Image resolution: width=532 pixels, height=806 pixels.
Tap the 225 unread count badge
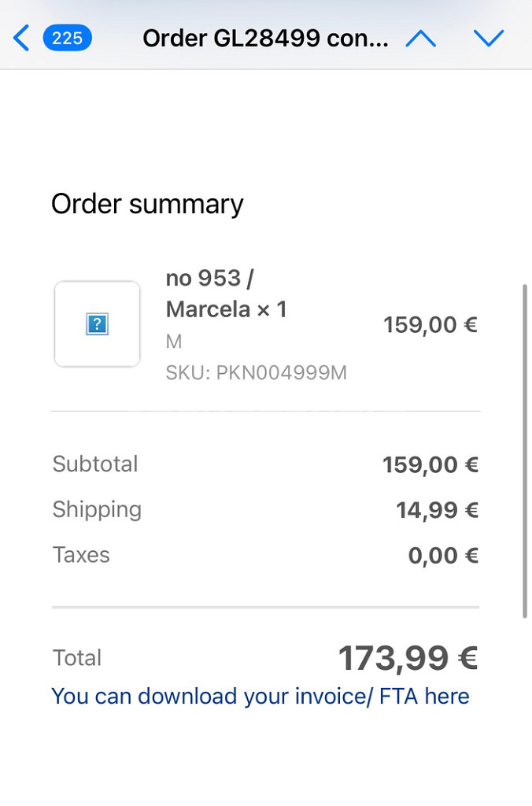click(x=68, y=38)
